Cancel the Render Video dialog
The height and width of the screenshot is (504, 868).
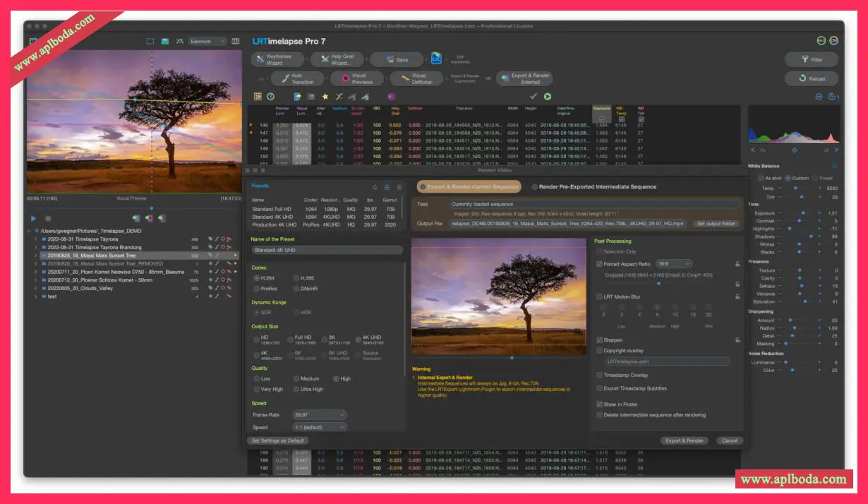[x=728, y=440]
